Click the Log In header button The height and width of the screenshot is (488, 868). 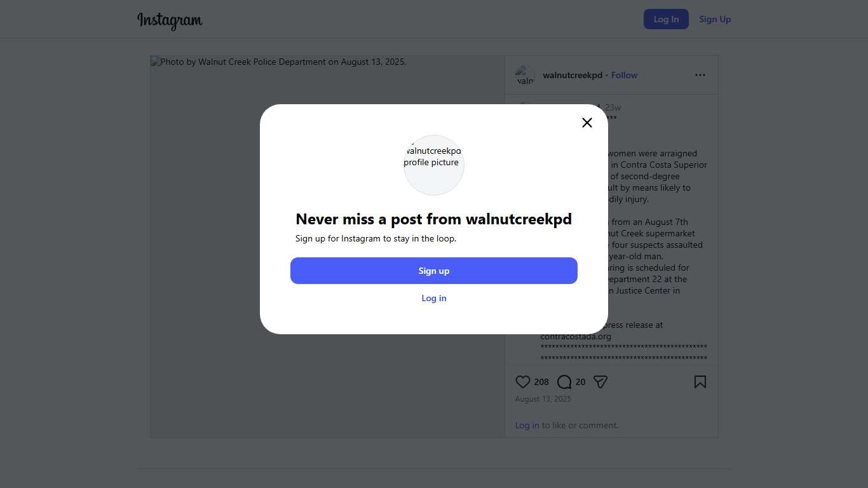click(666, 19)
